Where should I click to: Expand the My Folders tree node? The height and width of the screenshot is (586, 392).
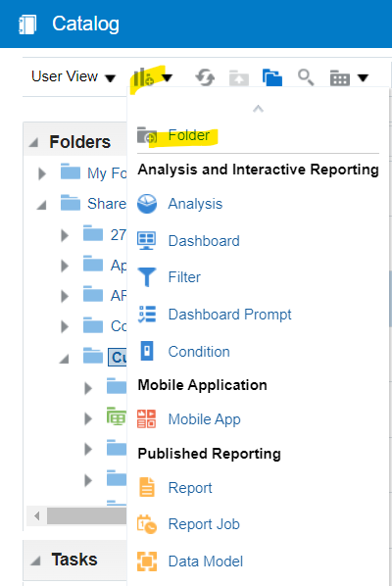[x=42, y=173]
